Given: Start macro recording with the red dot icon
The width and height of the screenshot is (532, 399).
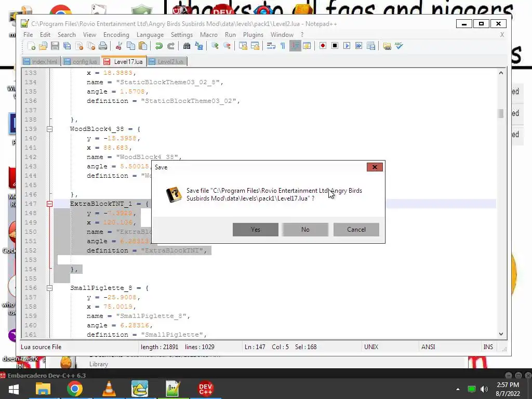Looking at the screenshot, I should [x=323, y=46].
